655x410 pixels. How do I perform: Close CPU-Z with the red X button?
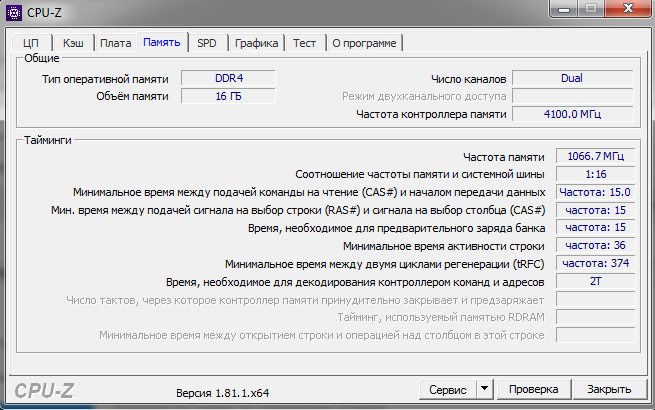[x=628, y=8]
